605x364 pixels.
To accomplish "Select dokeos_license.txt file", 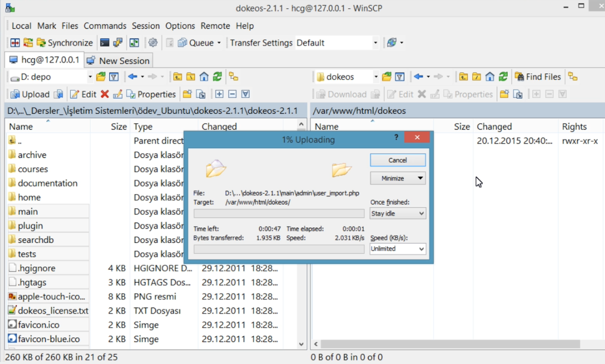I will click(x=53, y=311).
